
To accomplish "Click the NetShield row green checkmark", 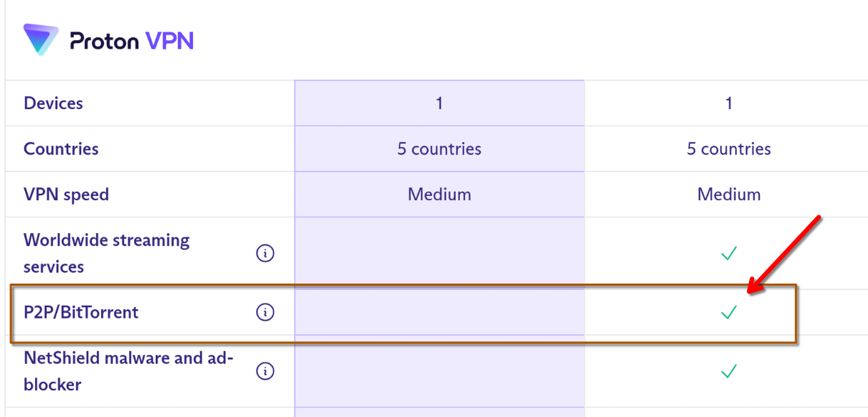I will click(x=728, y=371).
